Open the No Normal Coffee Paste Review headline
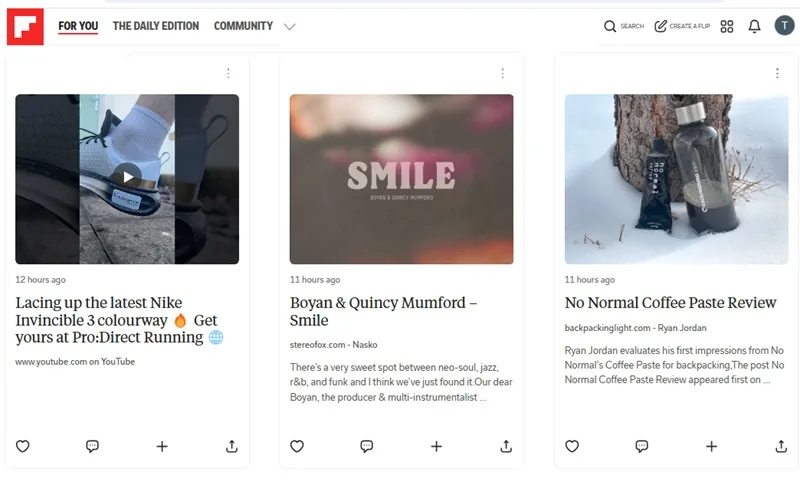Viewport: 800px width, 485px height. 670,303
